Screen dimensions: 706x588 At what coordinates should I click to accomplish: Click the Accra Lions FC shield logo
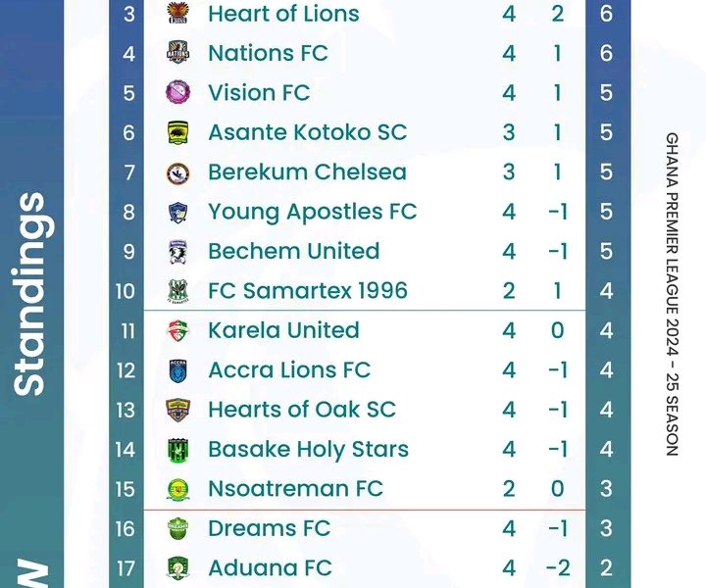[178, 370]
